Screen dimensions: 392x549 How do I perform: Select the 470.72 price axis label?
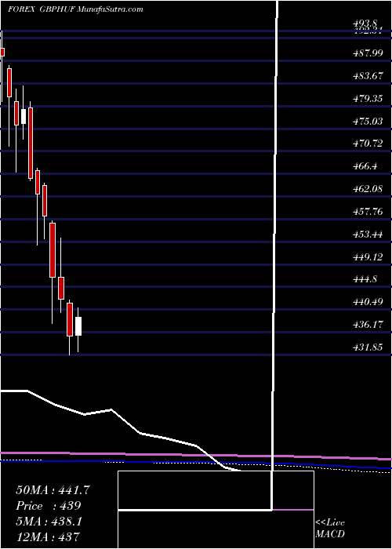tap(369, 144)
